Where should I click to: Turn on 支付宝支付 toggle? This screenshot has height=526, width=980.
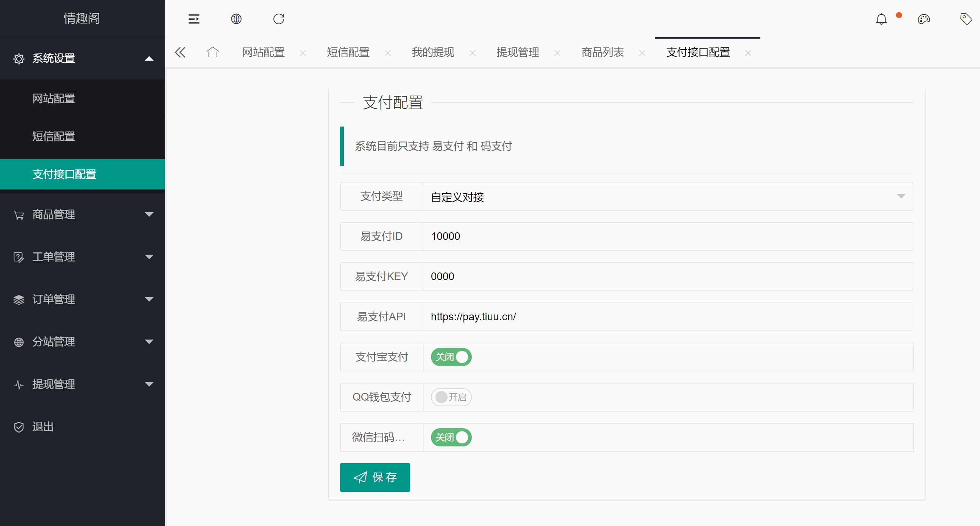pos(451,357)
